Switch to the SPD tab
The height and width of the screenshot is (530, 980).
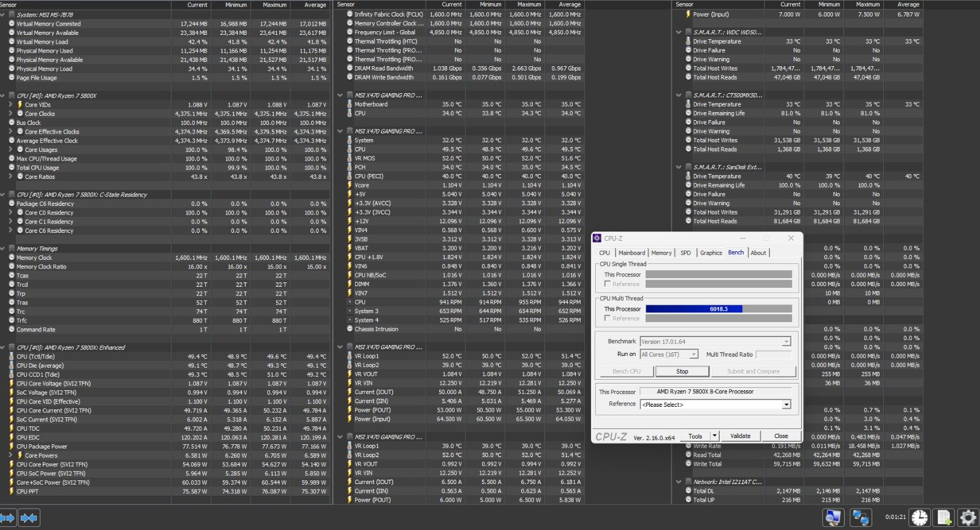pyautogui.click(x=685, y=253)
